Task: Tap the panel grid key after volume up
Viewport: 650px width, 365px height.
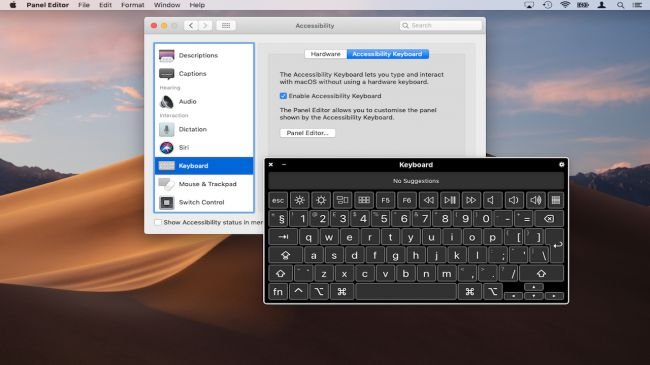Action: [556, 200]
